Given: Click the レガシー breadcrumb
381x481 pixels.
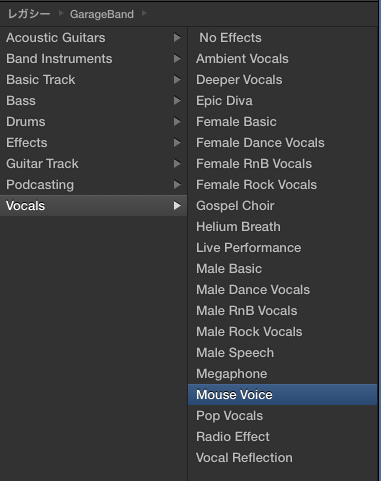Looking at the screenshot, I should click(x=29, y=14).
